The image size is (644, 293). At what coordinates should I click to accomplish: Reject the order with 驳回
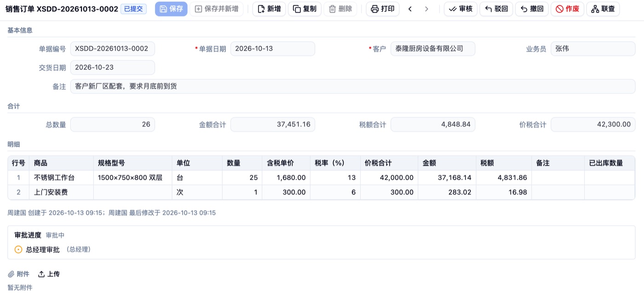click(496, 9)
